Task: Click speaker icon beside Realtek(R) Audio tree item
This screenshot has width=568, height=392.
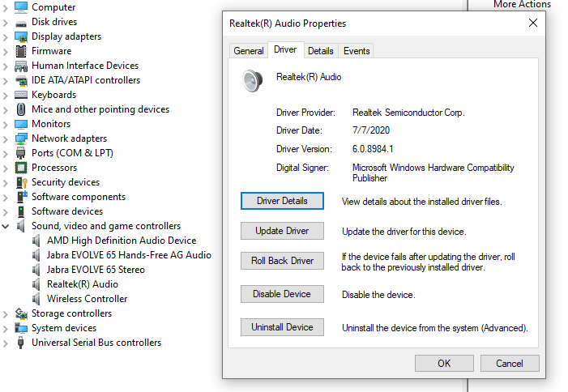Action: click(x=36, y=284)
